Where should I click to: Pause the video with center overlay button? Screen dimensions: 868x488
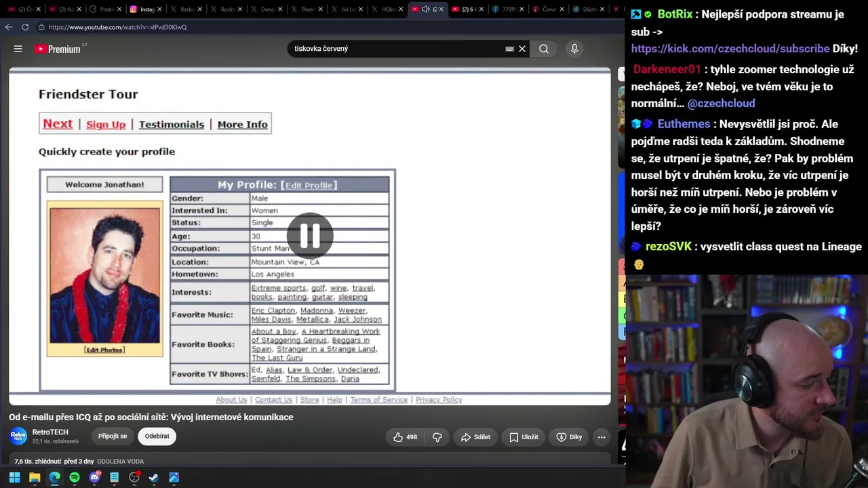click(310, 235)
